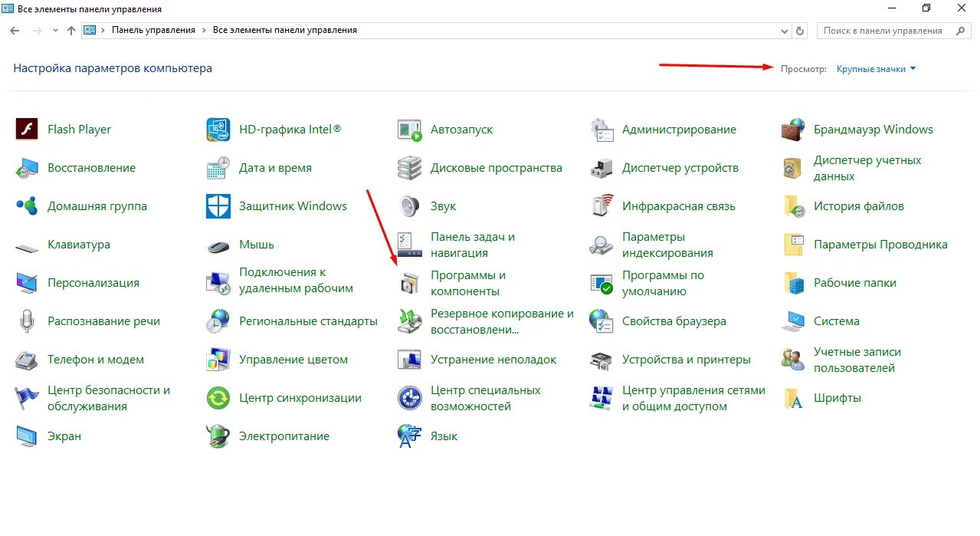This screenshot has height=536, width=980.
Task: Open the Администрирование icon
Action: click(601, 130)
